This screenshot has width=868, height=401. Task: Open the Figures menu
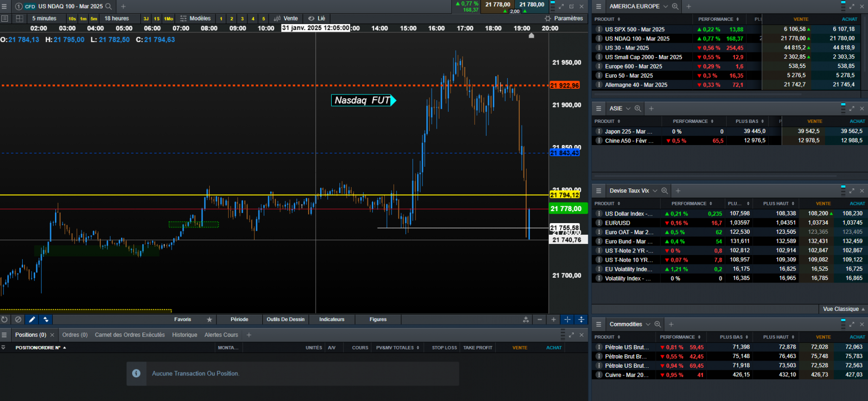[x=378, y=319]
